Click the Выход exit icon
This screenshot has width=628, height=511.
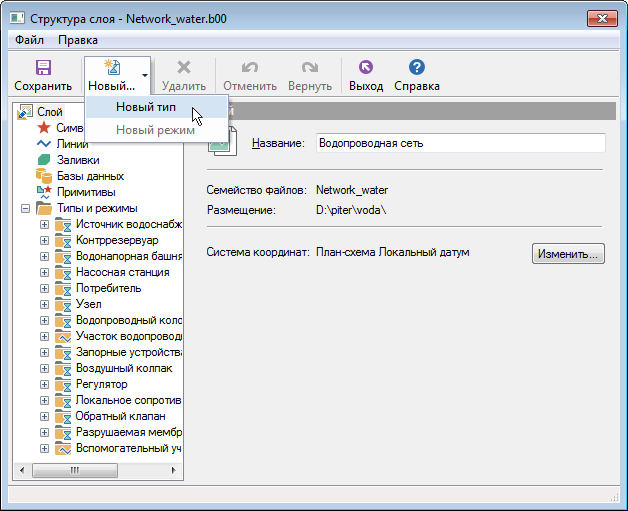(x=365, y=68)
